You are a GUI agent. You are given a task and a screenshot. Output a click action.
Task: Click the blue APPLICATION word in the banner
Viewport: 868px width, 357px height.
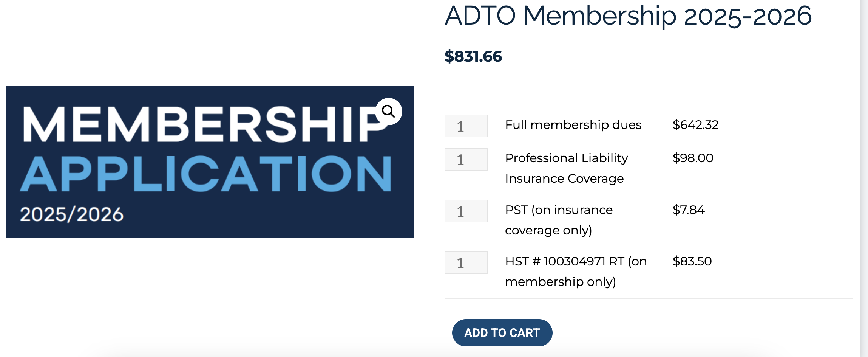pos(206,174)
